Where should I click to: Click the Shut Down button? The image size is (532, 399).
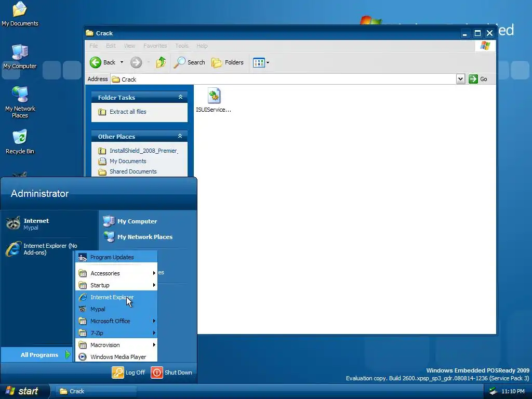point(171,373)
